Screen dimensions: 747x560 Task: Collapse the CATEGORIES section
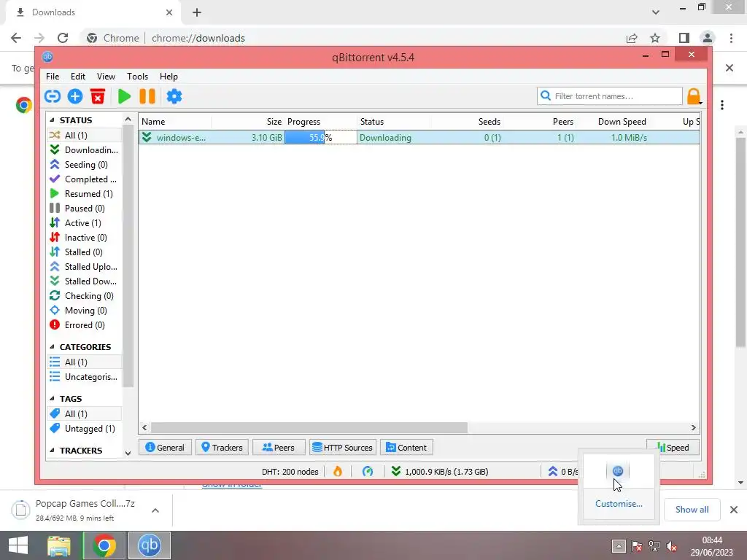coord(52,346)
